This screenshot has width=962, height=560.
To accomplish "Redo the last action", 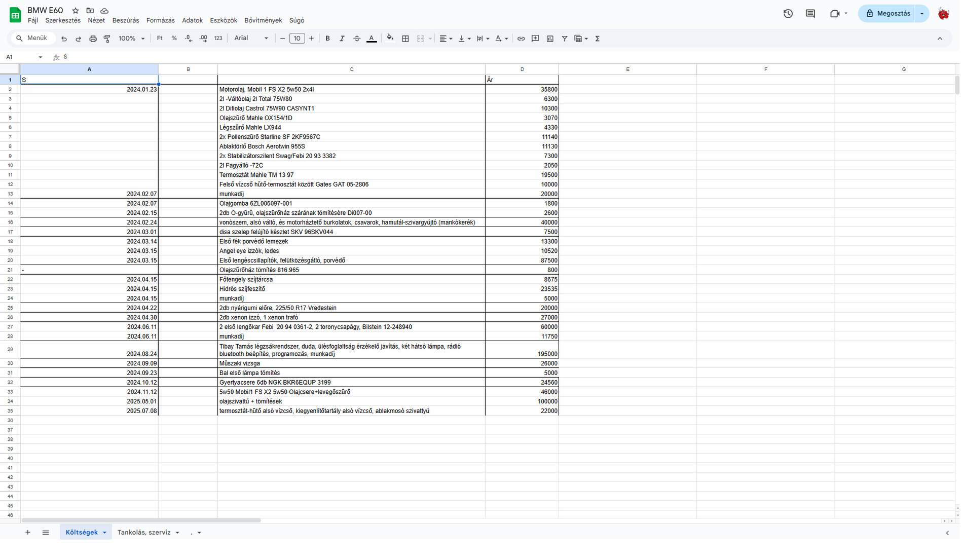I will (x=78, y=39).
